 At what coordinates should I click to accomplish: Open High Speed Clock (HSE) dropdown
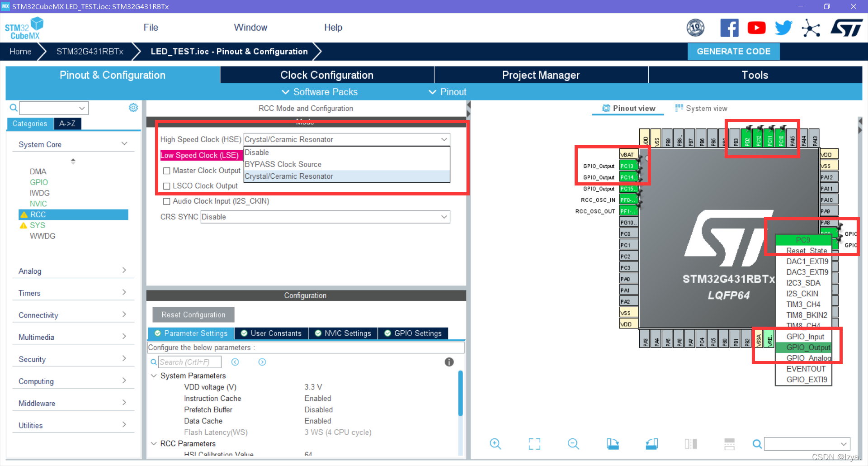pyautogui.click(x=347, y=139)
